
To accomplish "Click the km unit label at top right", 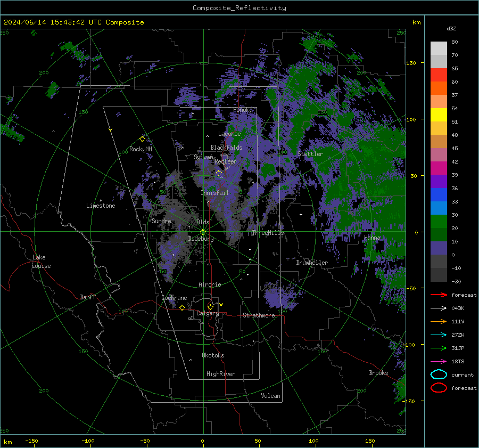I will tap(416, 22).
